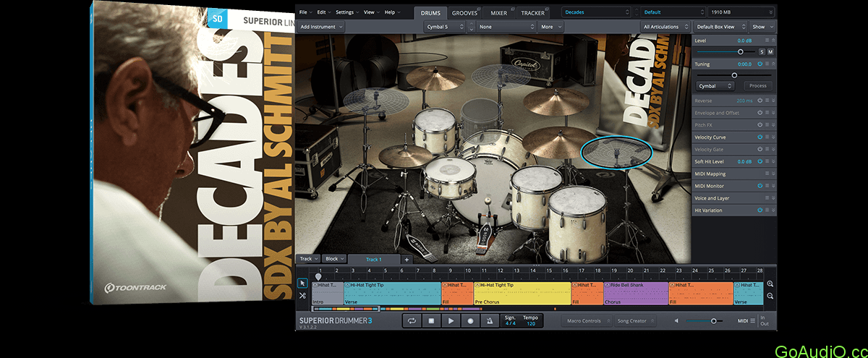868x358 pixels.
Task: Zoom in on the timeline
Action: pos(770,284)
